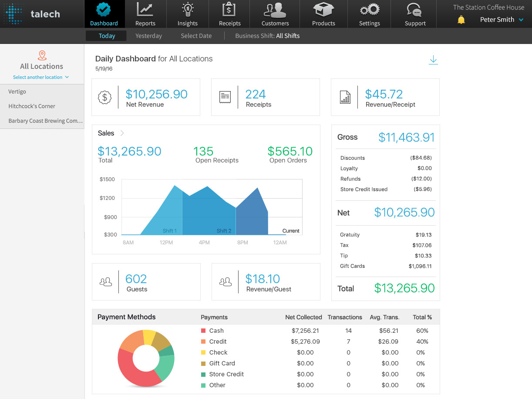532x399 pixels.
Task: Open the Reports chart icon
Action: (145, 10)
